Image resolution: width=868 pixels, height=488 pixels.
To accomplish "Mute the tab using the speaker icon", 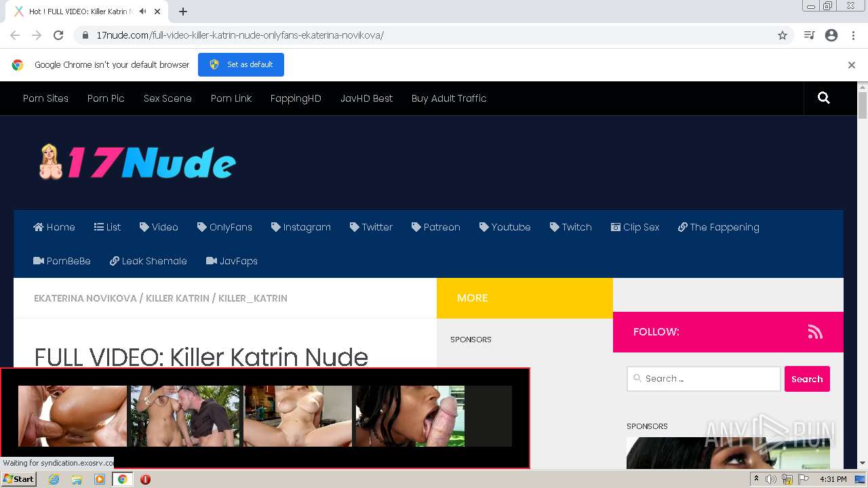I will click(x=142, y=12).
